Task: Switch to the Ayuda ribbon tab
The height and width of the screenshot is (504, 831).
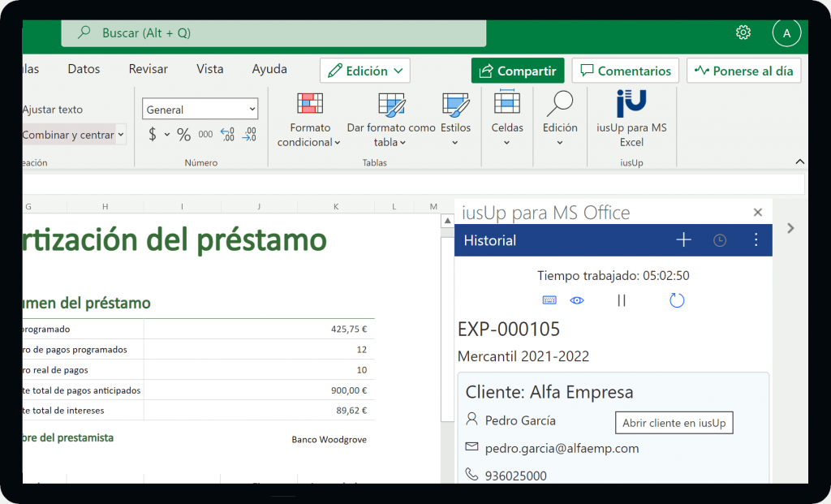Action: point(269,69)
